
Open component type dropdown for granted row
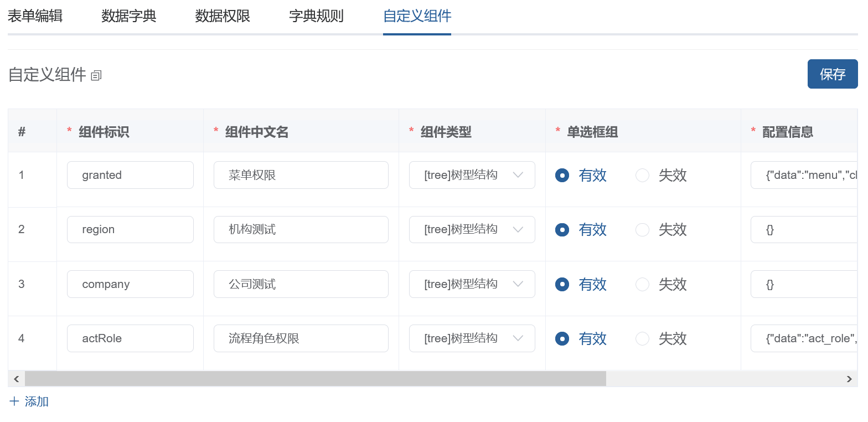click(472, 175)
